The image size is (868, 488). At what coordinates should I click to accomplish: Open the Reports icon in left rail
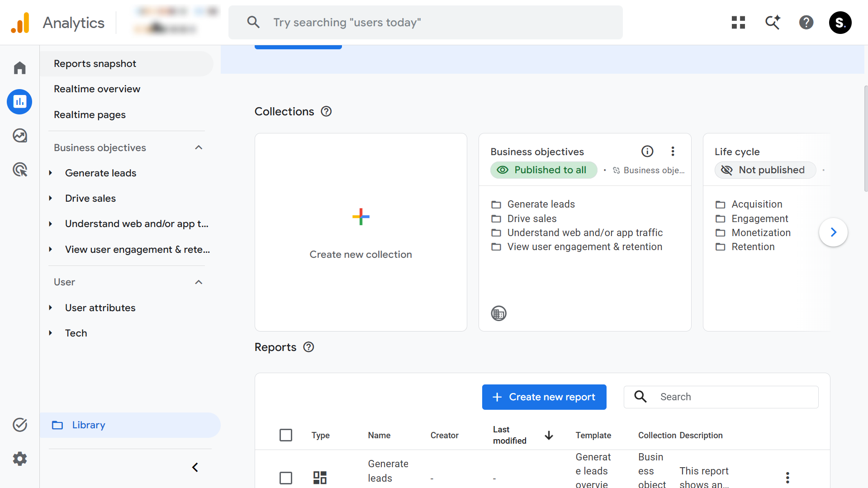(x=19, y=102)
